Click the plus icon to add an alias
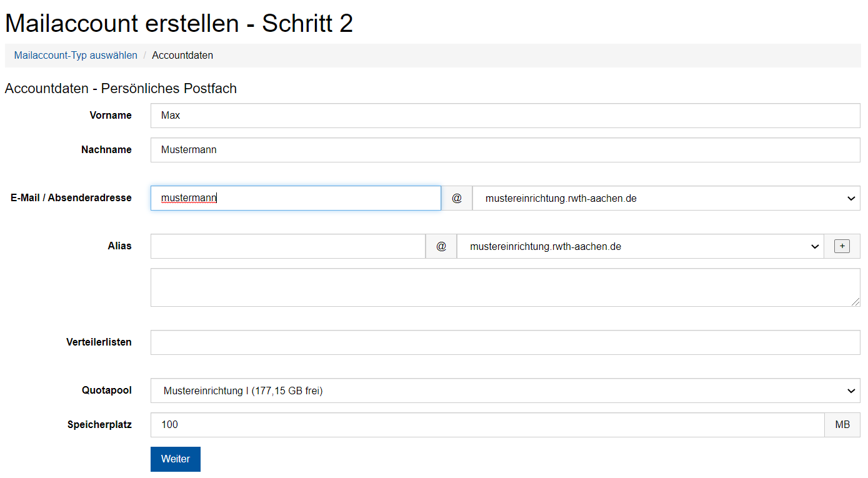The image size is (868, 478). (x=842, y=246)
